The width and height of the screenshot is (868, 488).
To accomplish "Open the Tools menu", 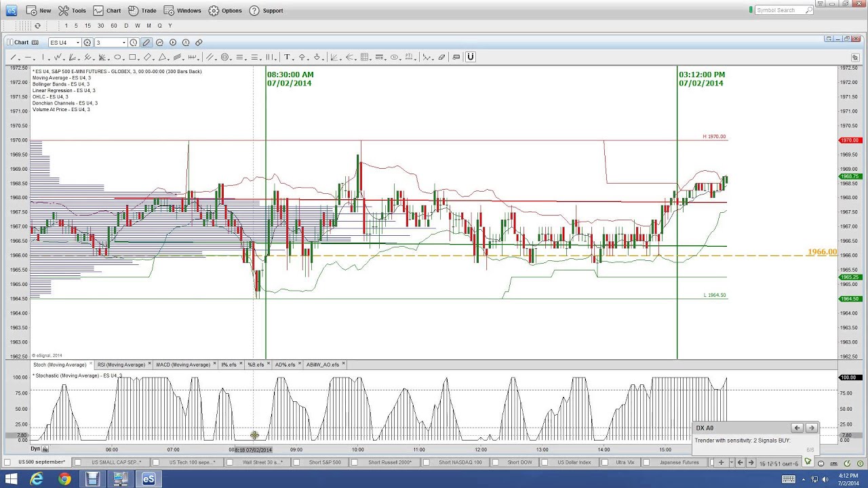I will (x=72, y=11).
